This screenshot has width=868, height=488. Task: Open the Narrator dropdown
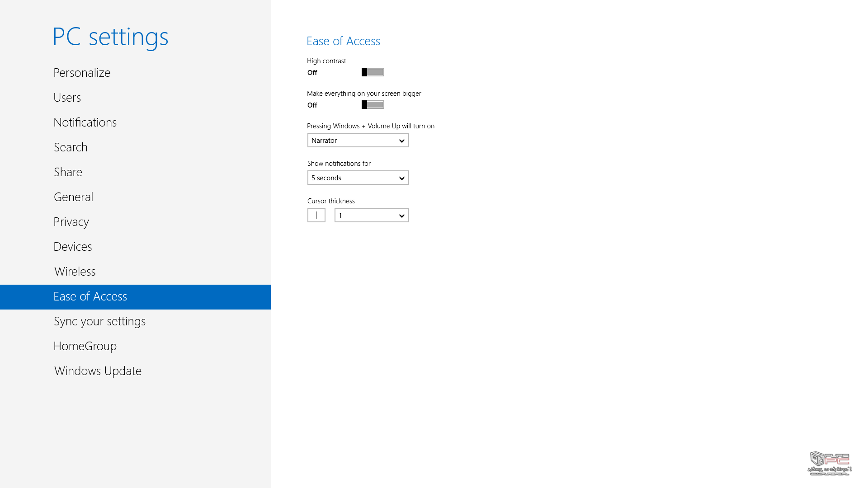click(x=358, y=140)
